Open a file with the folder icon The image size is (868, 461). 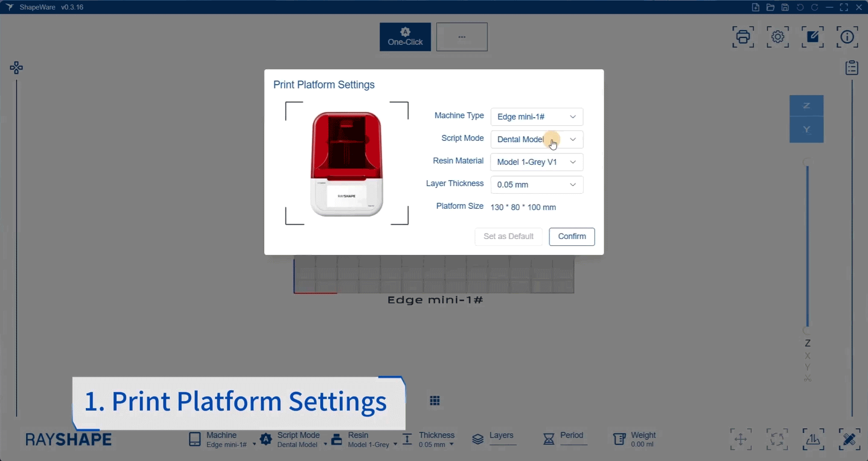[771, 7]
